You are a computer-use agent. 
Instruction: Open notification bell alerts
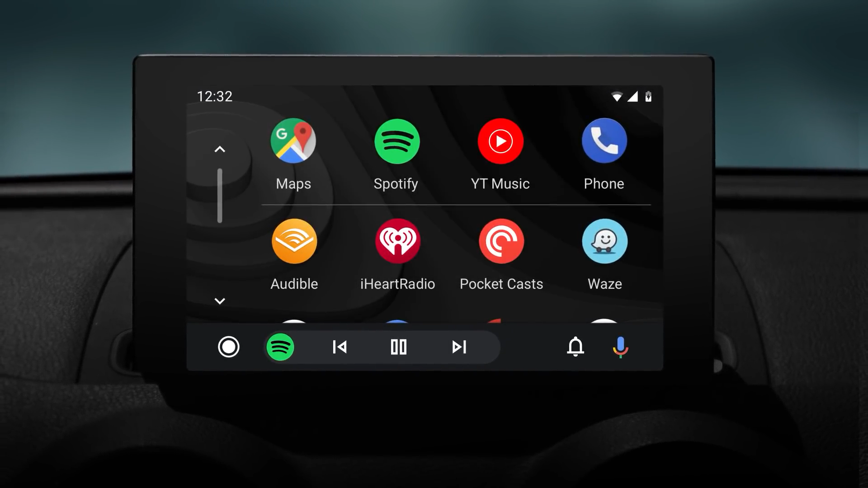tap(575, 346)
